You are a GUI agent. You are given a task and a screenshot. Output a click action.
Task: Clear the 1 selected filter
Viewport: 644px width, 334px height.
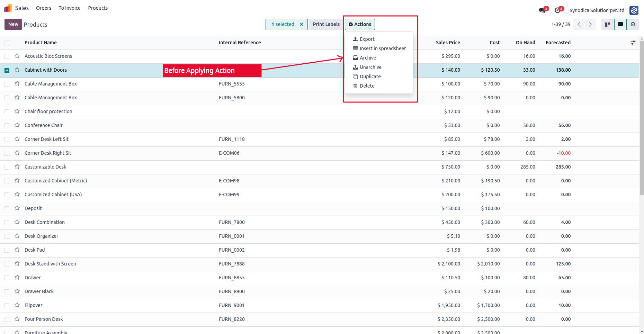[x=302, y=24]
